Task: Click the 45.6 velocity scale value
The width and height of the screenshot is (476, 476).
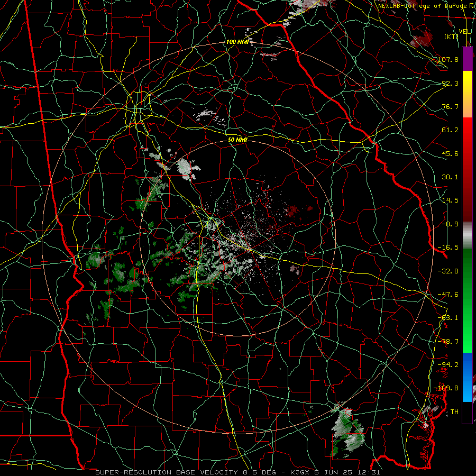Action: point(450,153)
